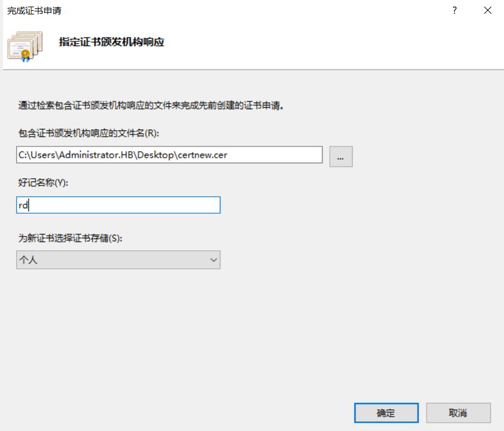Click the label 好记名称(Y):
Viewport: 504px width, 431px height.
point(43,182)
